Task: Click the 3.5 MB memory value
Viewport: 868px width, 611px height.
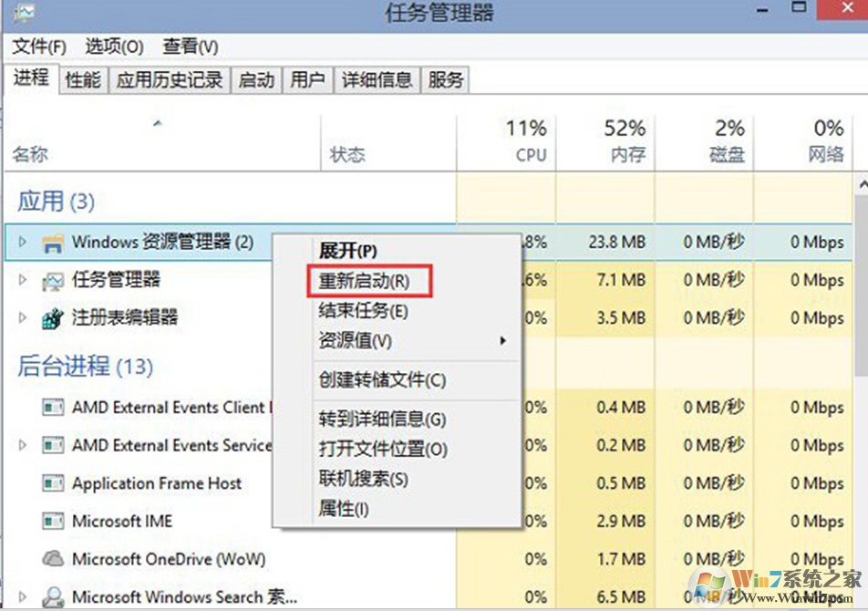Action: (621, 318)
